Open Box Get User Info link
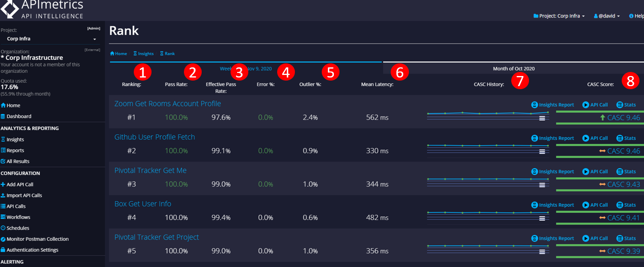This screenshot has width=644, height=267. click(143, 204)
